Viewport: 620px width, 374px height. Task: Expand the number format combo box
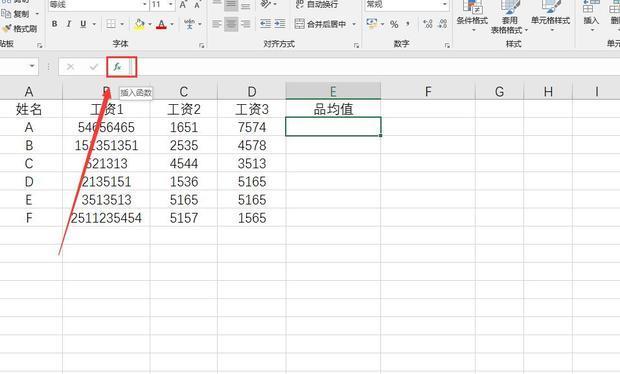point(445,4)
